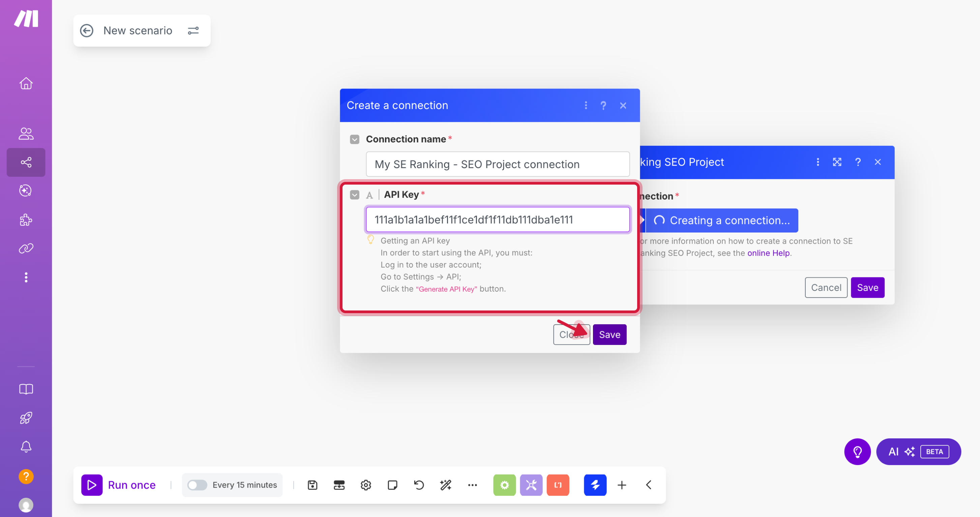Click the API Key input field
The height and width of the screenshot is (517, 980).
(497, 220)
